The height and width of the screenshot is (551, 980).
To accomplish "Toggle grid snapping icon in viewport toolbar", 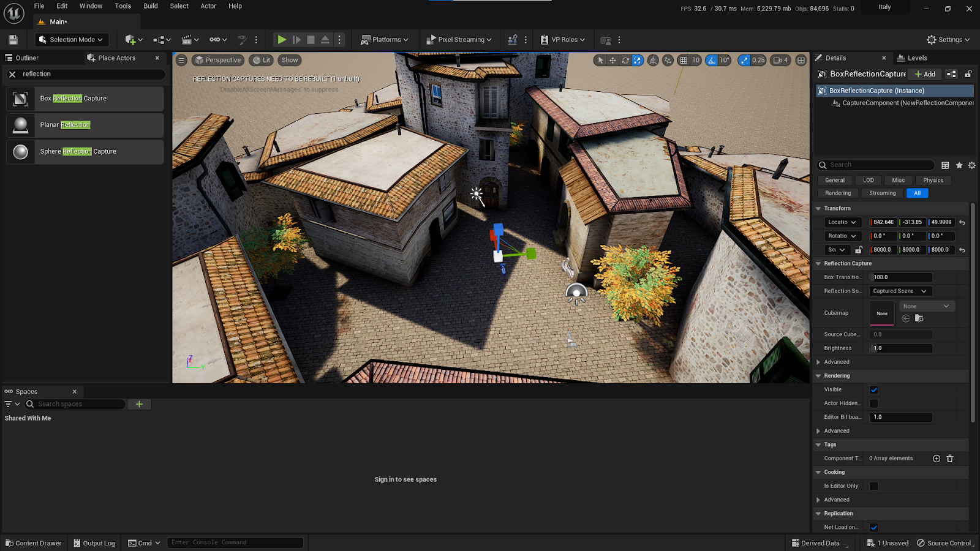I will click(684, 60).
